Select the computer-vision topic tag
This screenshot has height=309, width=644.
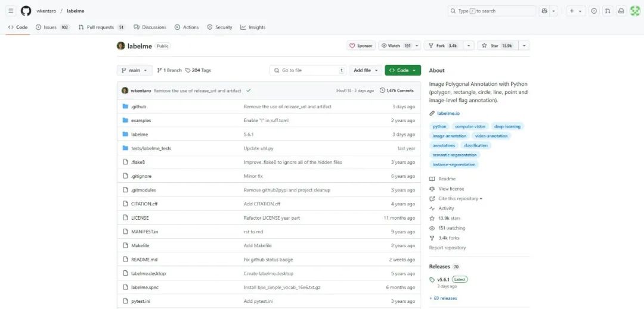[470, 127]
